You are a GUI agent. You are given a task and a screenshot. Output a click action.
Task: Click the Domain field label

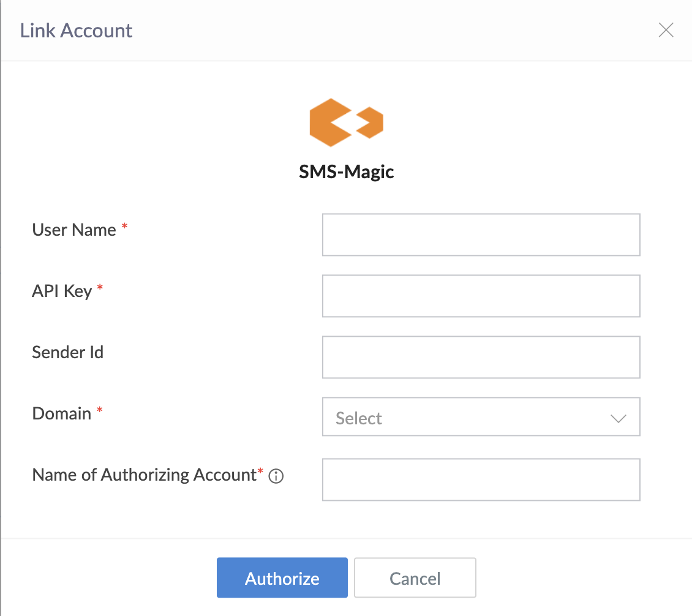62,413
